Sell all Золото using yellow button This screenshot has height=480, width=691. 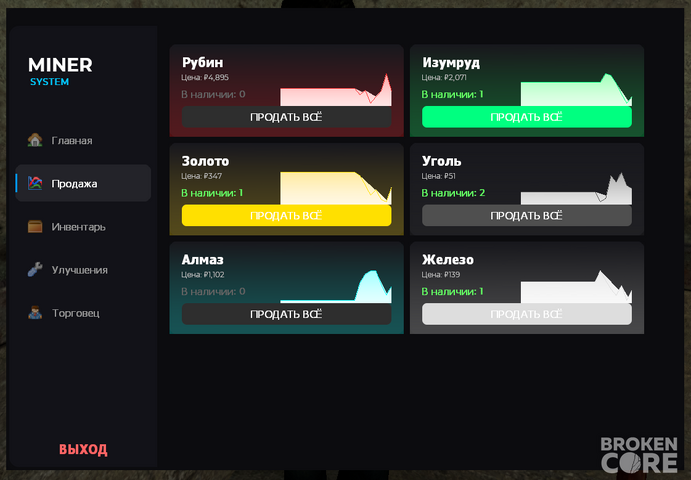(x=286, y=216)
